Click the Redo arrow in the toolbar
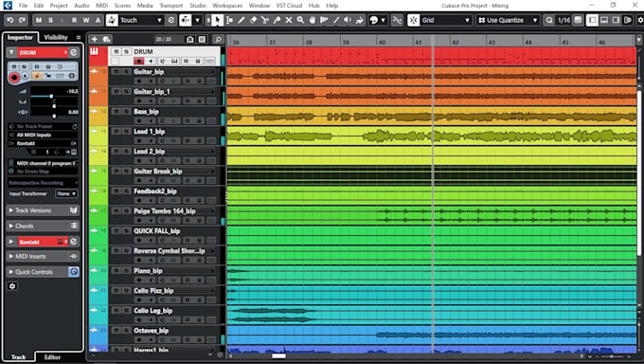 (x=22, y=20)
